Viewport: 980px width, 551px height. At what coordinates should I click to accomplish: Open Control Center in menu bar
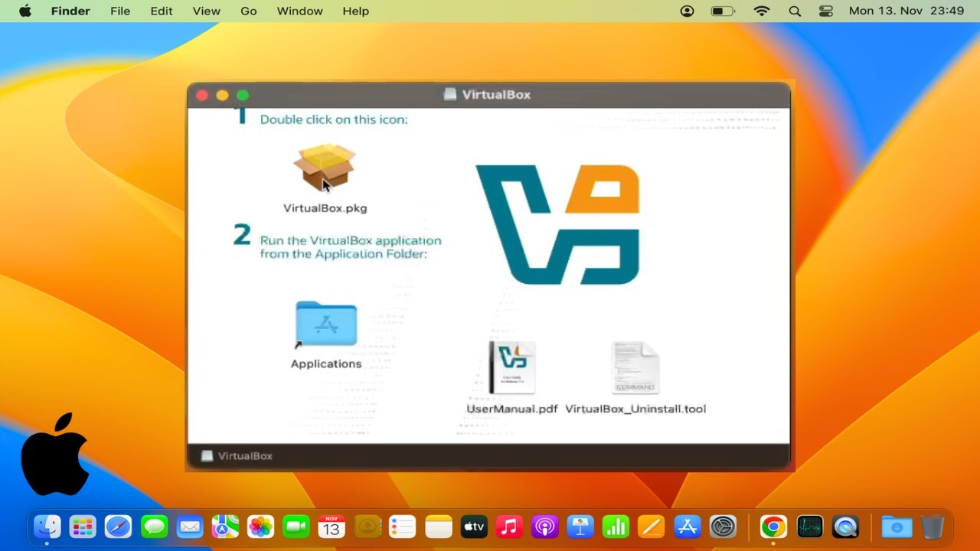[x=825, y=11]
